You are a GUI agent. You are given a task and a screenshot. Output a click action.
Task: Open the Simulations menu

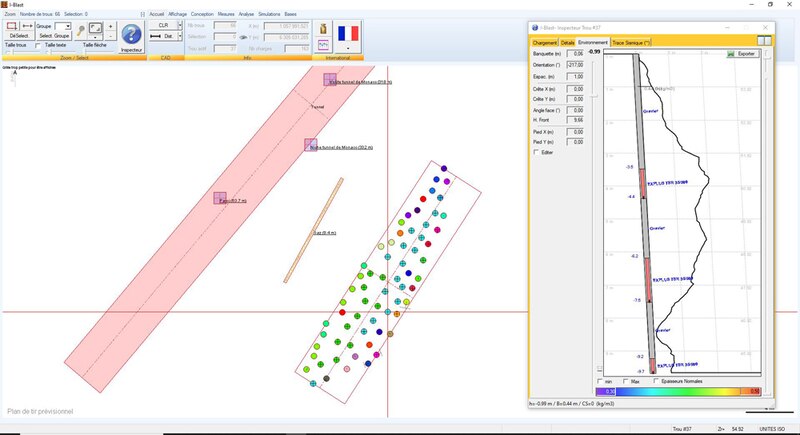coord(269,14)
